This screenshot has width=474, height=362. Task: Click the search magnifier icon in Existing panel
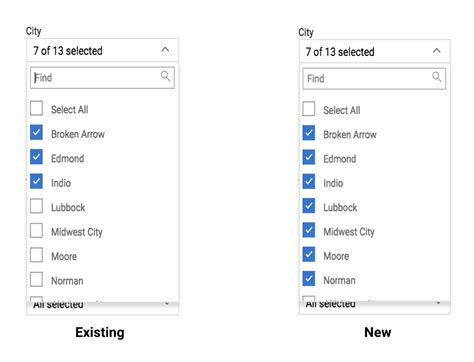pos(165,76)
